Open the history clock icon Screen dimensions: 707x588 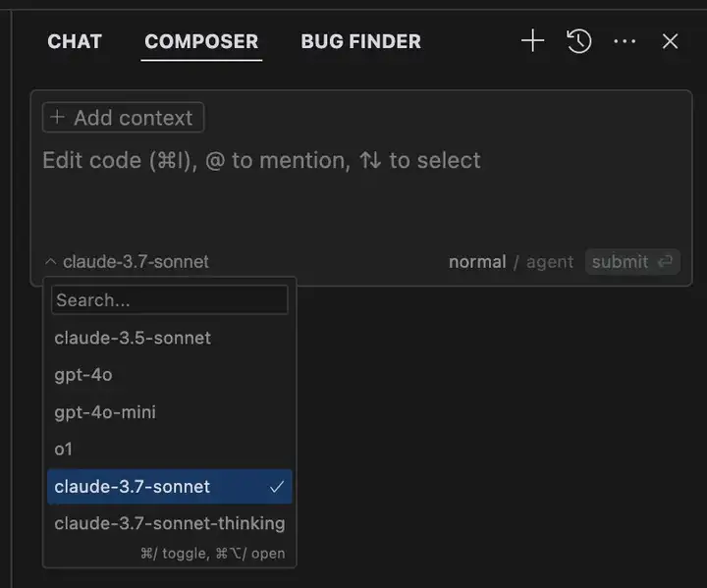point(578,41)
